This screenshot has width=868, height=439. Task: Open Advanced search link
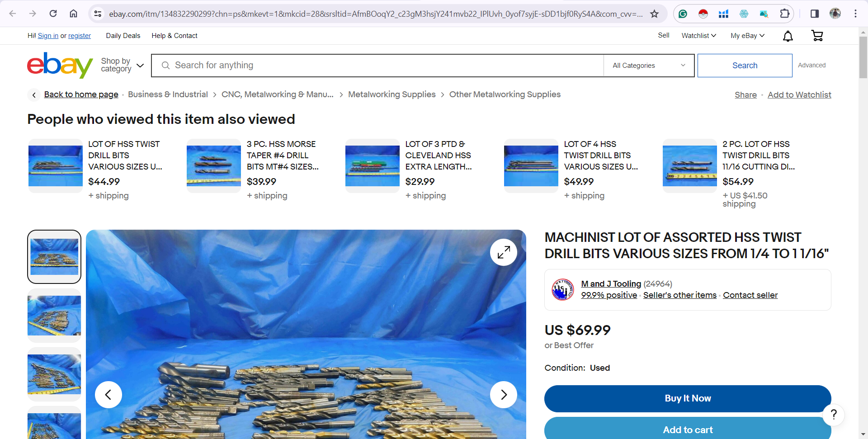point(811,65)
